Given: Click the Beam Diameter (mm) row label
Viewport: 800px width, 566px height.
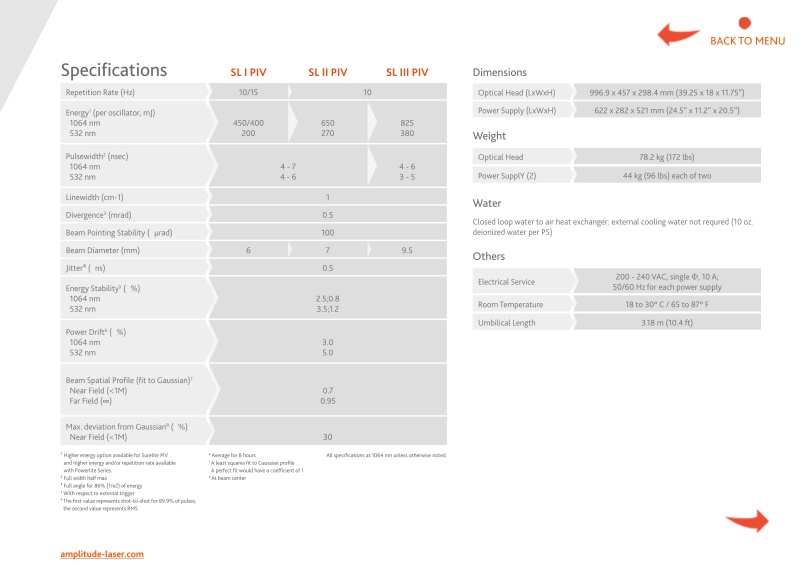Looking at the screenshot, I should (103, 250).
